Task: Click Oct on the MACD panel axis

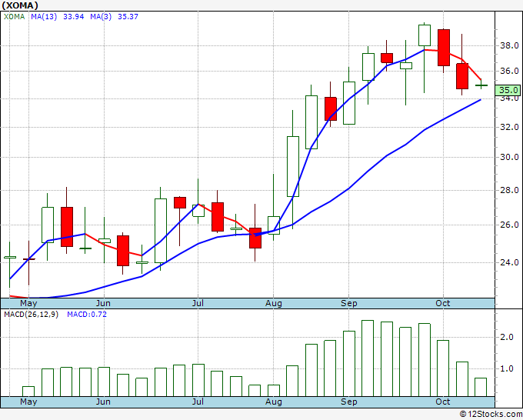Action: click(442, 402)
